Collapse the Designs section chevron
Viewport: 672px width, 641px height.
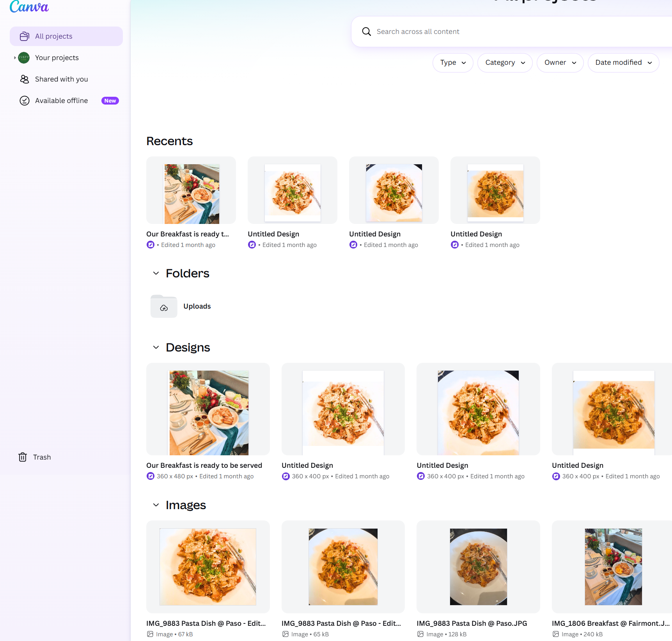point(156,347)
